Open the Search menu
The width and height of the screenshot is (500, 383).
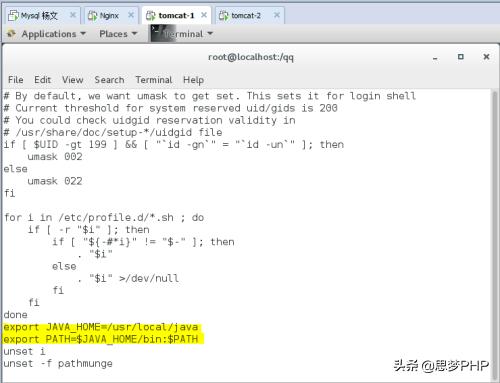click(x=109, y=80)
